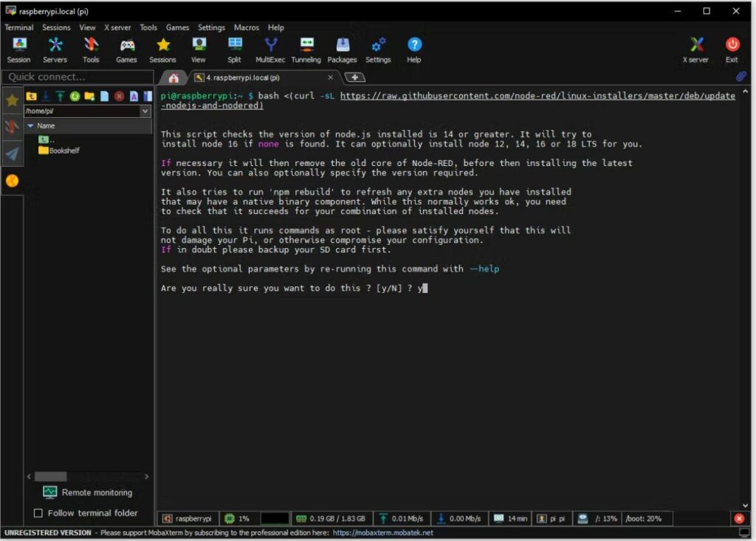Click the Quick connect input field

[77, 77]
